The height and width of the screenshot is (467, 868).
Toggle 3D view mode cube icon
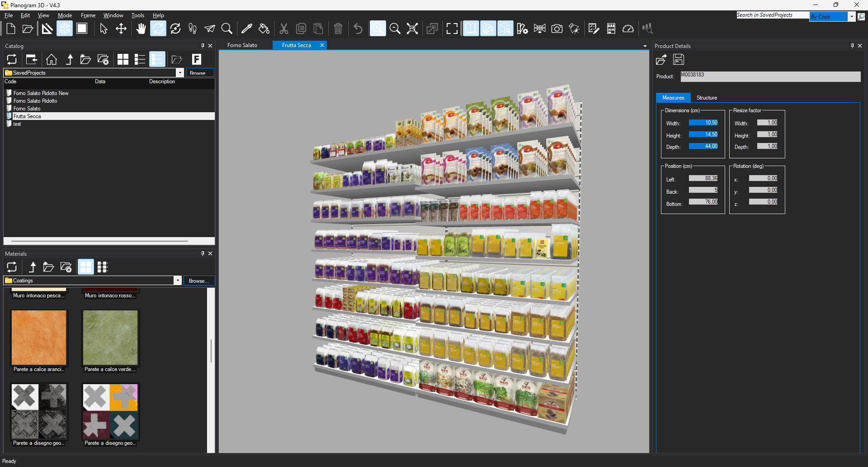[x=65, y=29]
